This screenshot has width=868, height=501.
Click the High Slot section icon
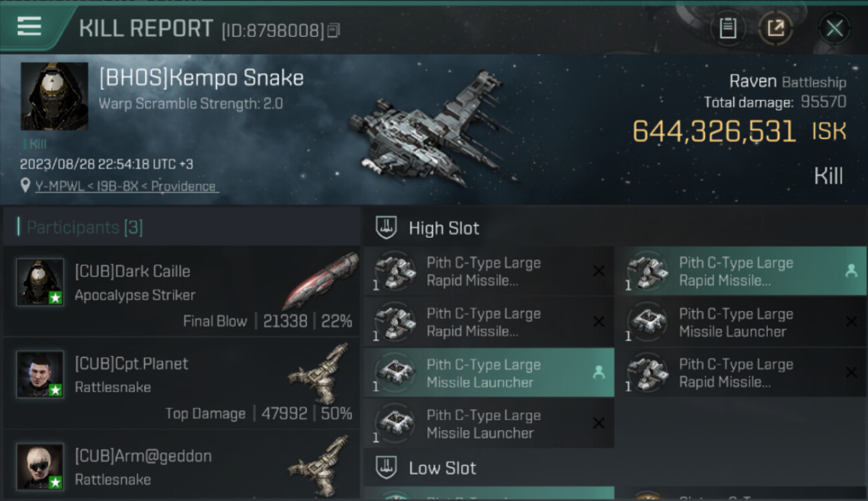pos(386,228)
